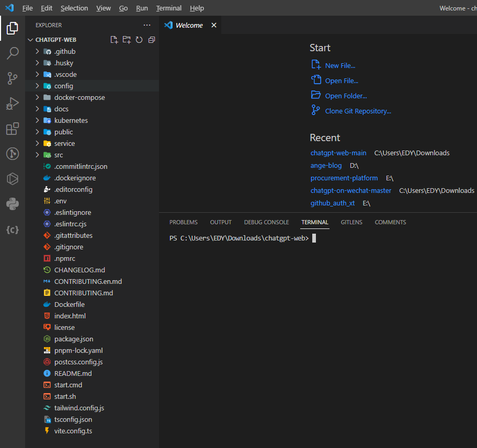
Task: Open the hexagon cube icon in activity bar
Action: 13,179
